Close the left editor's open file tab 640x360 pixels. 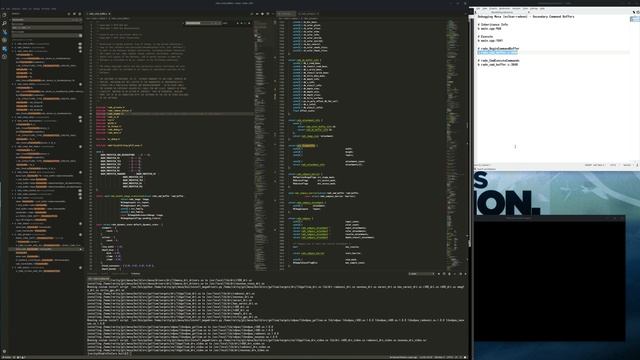click(109, 13)
